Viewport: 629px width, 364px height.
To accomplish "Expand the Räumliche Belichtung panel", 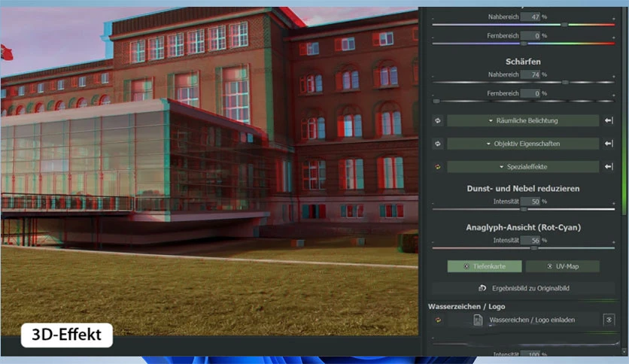I will click(x=523, y=120).
